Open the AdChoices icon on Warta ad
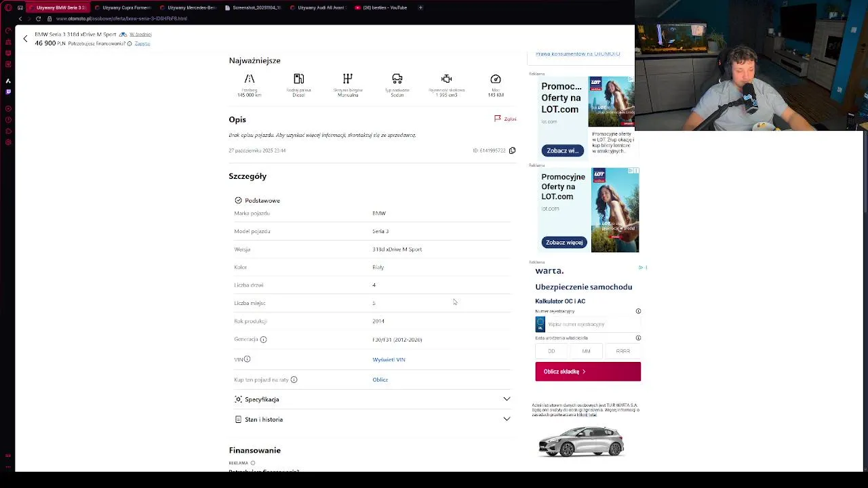Screen dimensions: 868x488 click(642, 268)
